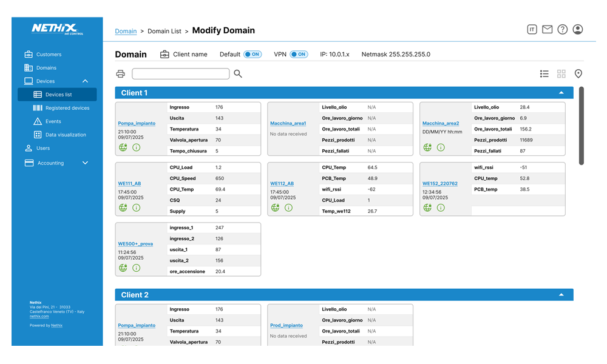Toggle the VPN switch
This screenshot has width=607, height=364.
(299, 55)
